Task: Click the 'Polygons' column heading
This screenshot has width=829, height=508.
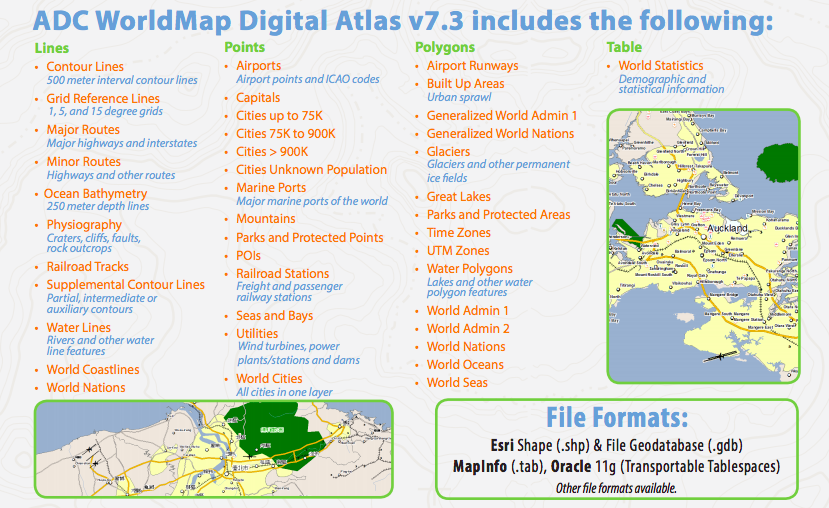Action: coord(445,48)
